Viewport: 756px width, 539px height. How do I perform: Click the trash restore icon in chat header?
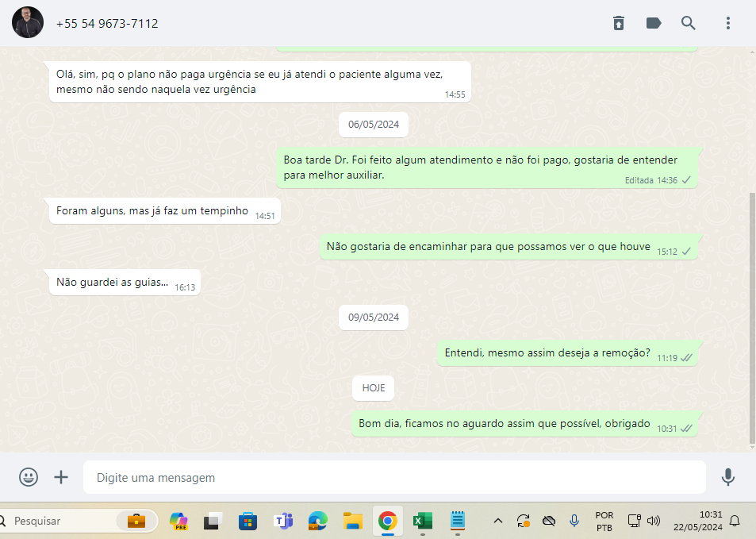[x=619, y=23]
